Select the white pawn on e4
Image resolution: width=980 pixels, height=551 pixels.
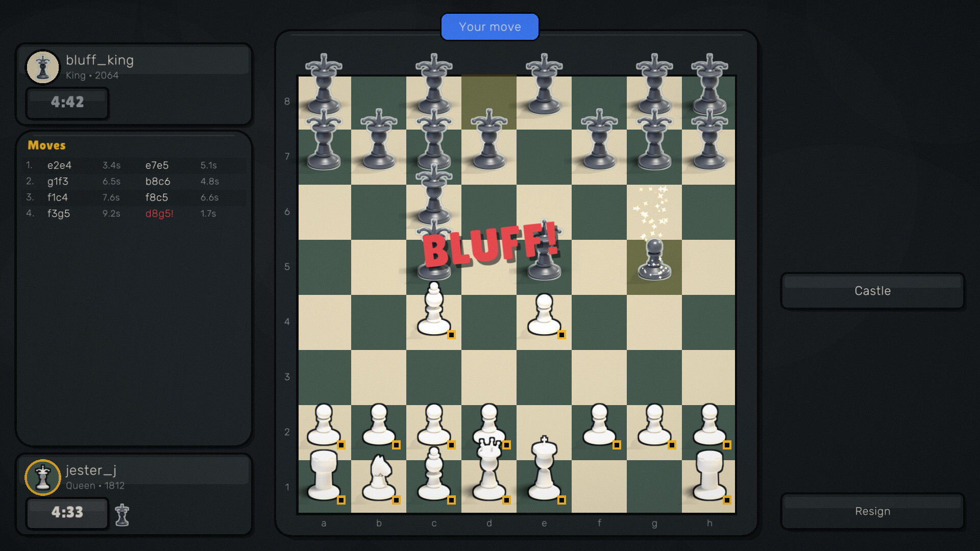[x=544, y=315]
